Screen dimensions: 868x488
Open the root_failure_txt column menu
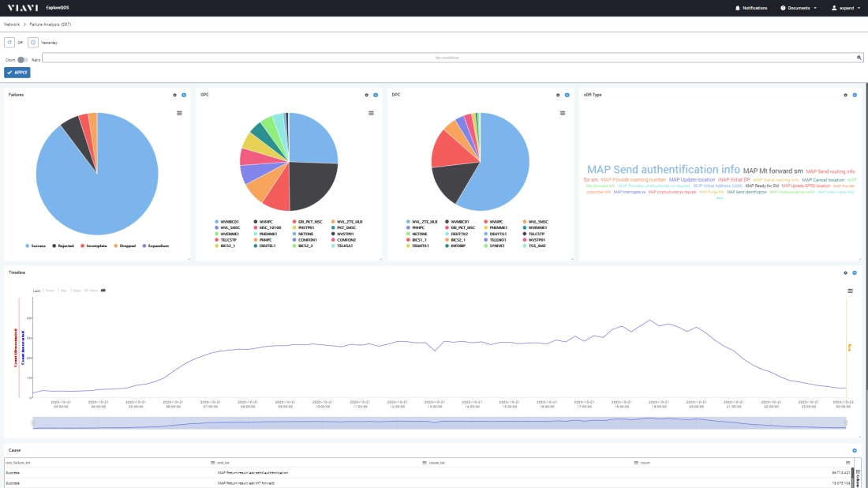tap(213, 462)
